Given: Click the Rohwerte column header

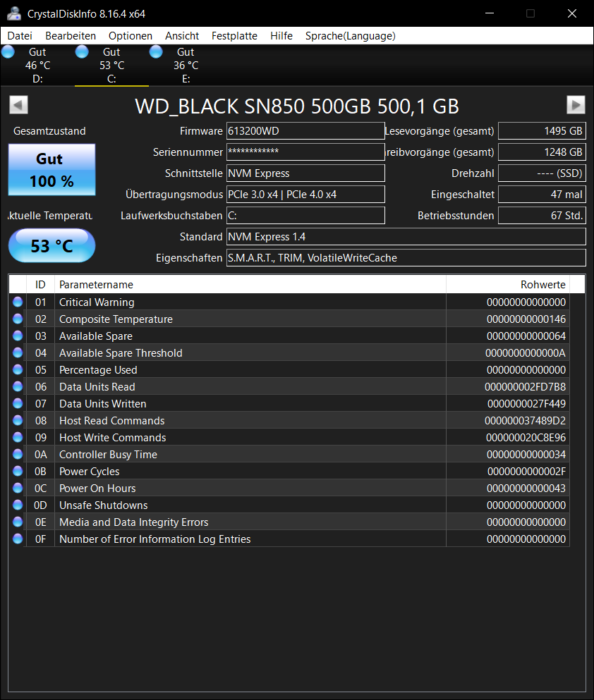Looking at the screenshot, I should pyautogui.click(x=508, y=284).
